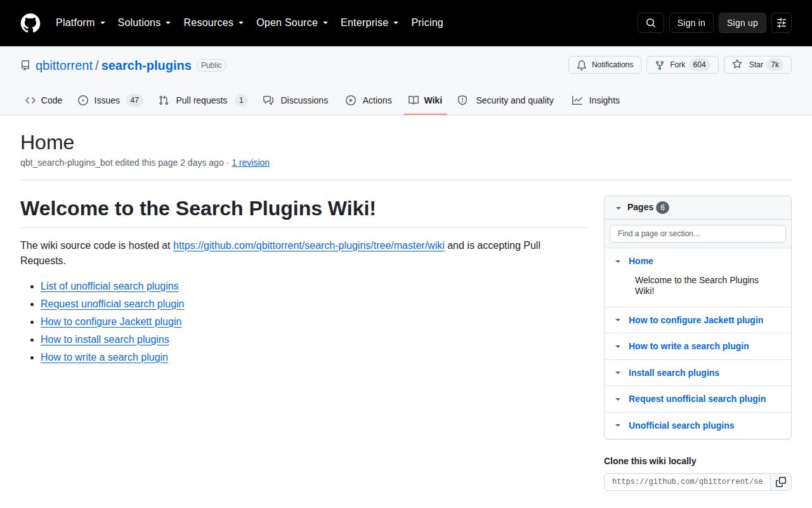Image resolution: width=812 pixels, height=508 pixels.
Task: Open Request unofficial search plugin sidebar page
Action: (697, 399)
